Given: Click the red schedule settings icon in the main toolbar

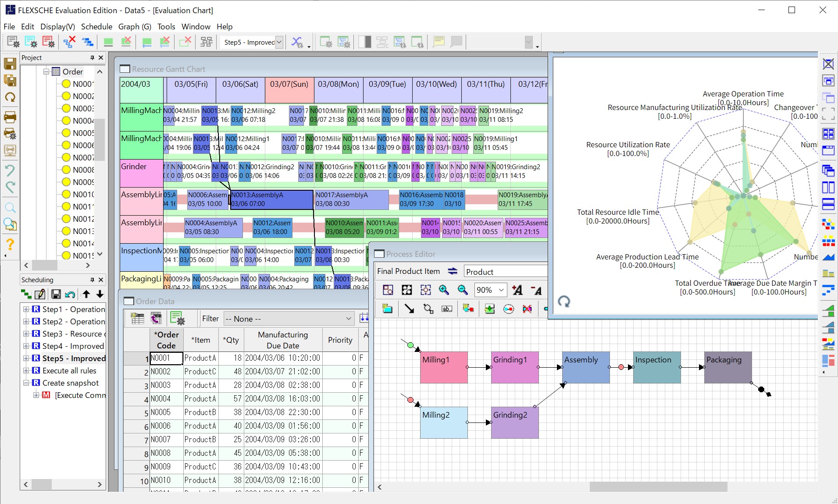Looking at the screenshot, I should click(x=48, y=42).
